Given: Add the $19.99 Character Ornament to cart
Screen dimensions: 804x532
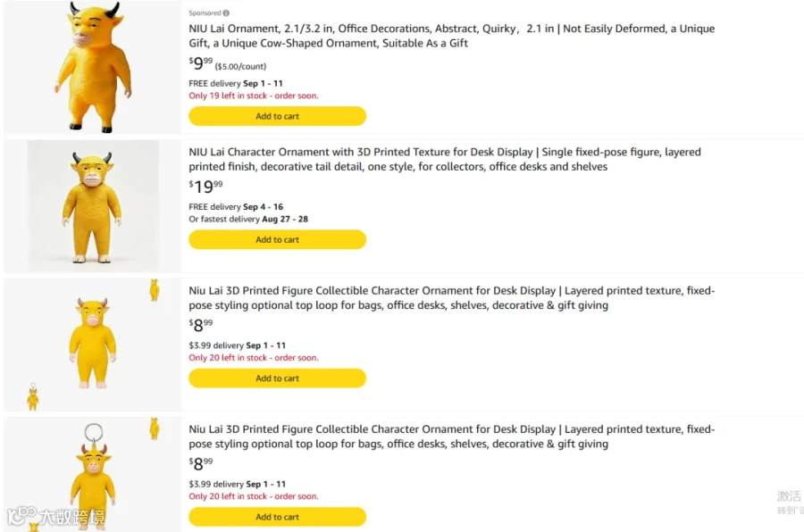Looking at the screenshot, I should click(x=278, y=239).
